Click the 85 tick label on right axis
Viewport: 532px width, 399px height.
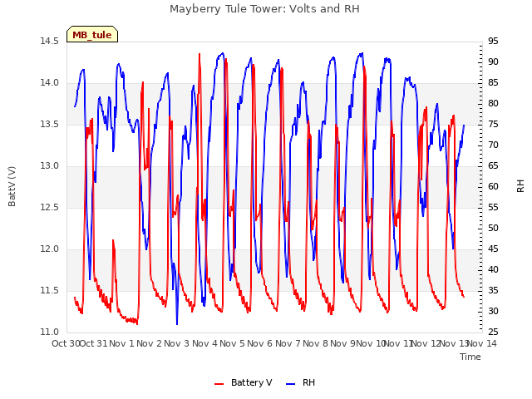(493, 83)
